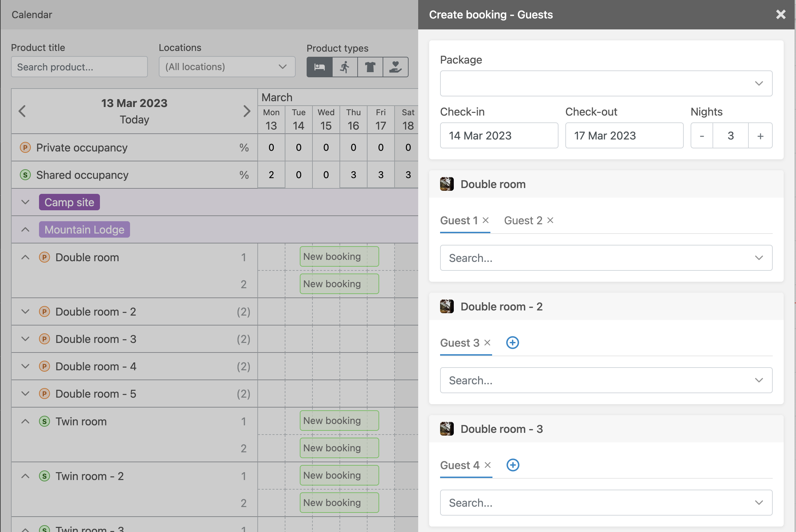This screenshot has width=796, height=532.
Task: Click the Search product input
Action: (79, 67)
